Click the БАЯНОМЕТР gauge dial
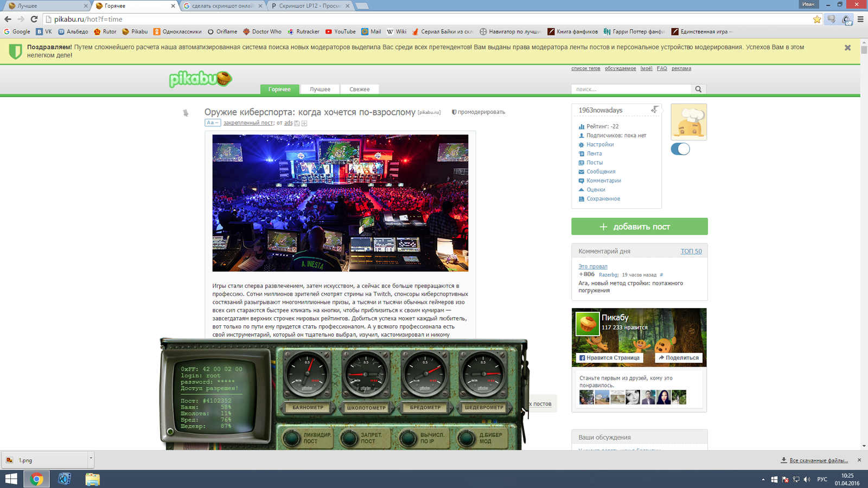The image size is (868, 488). click(308, 375)
